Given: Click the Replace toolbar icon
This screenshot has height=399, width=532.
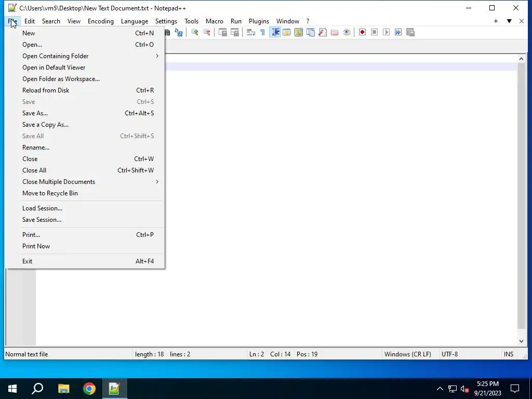Looking at the screenshot, I should point(179,32).
